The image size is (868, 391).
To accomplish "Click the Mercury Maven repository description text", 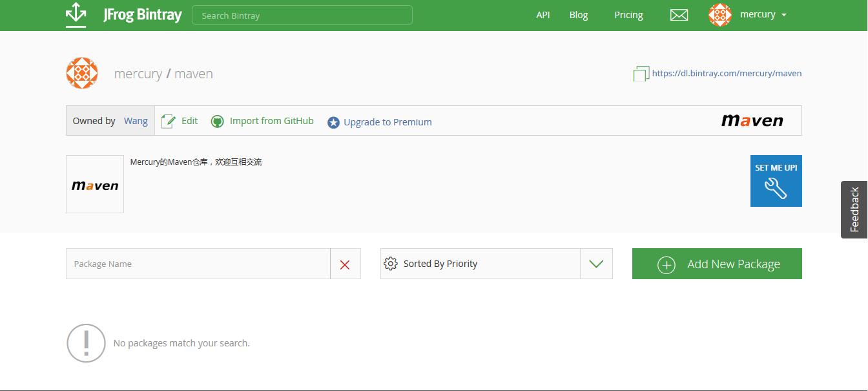I will tap(196, 162).
